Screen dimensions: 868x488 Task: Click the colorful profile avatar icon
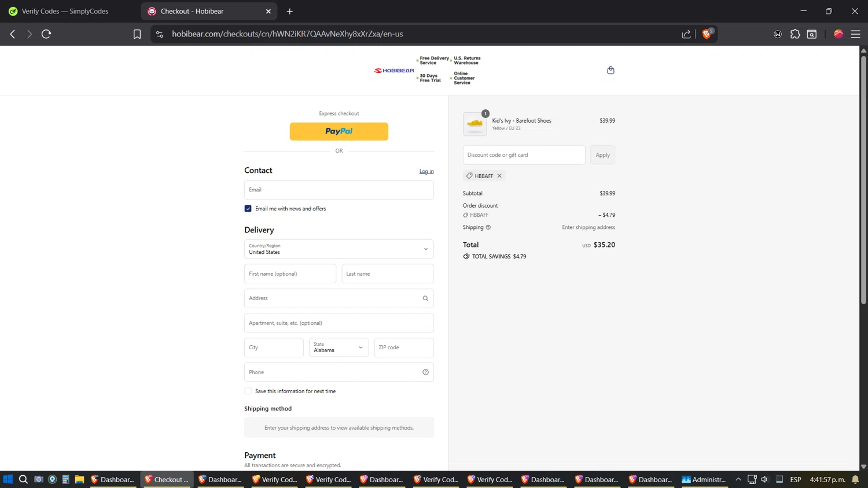[838, 34]
